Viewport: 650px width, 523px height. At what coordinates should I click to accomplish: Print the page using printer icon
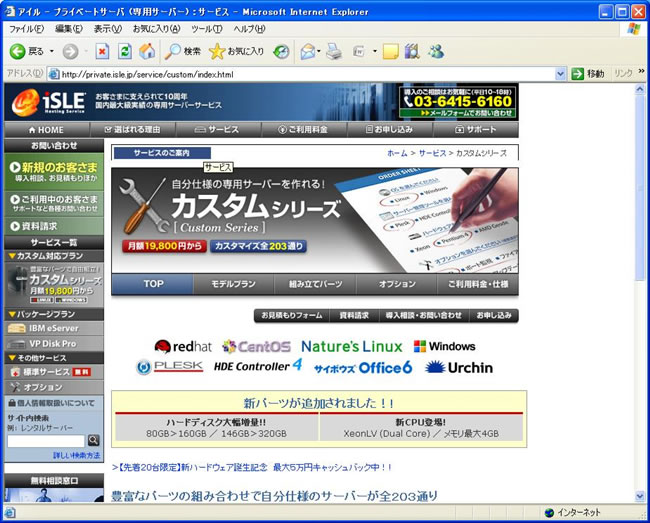tap(334, 52)
